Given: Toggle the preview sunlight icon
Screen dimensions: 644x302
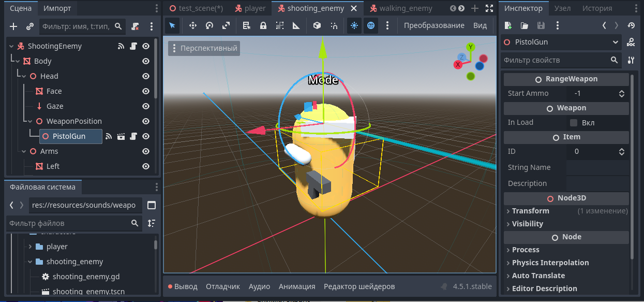Looking at the screenshot, I should (354, 25).
